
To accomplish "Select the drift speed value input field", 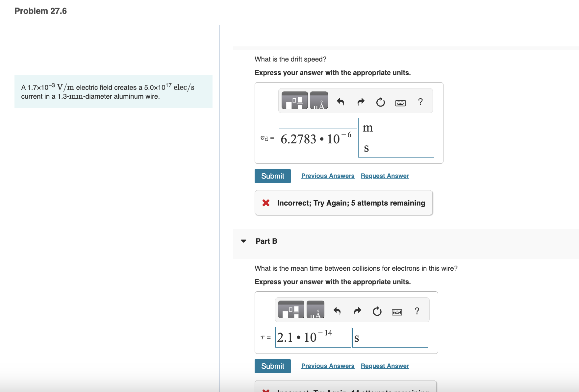I will [317, 138].
